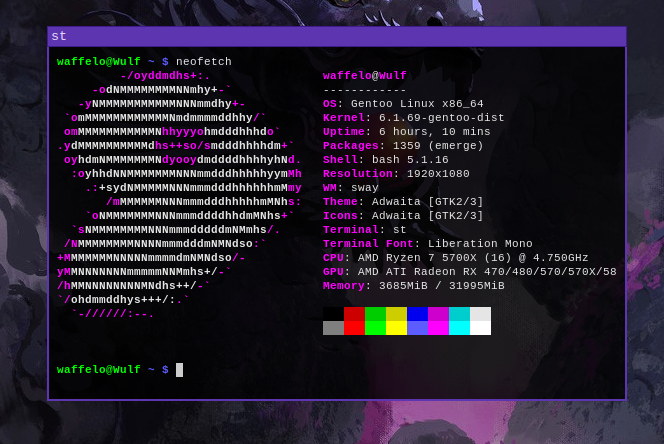The image size is (664, 444).
Task: Click the bright red color swatch
Action: (354, 328)
